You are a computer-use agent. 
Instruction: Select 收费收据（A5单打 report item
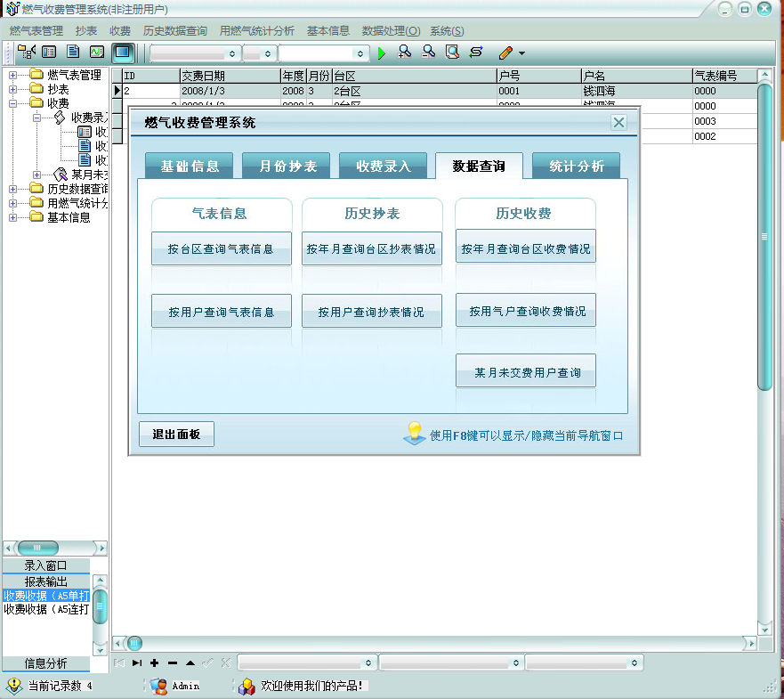[46, 596]
